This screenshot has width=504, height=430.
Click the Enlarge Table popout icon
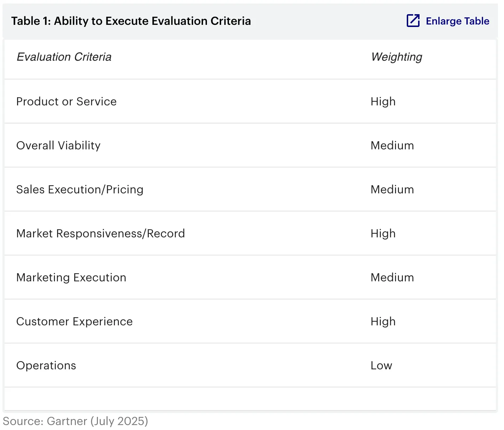[413, 21]
